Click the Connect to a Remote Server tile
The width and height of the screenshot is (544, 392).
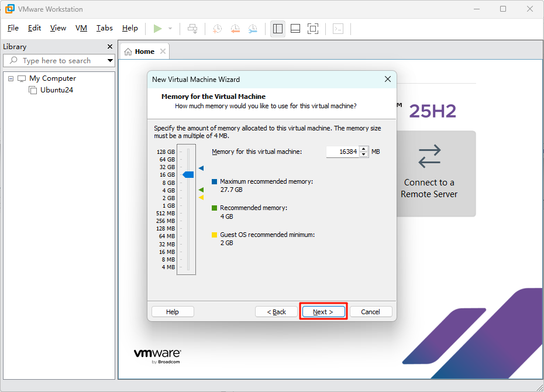(436, 174)
